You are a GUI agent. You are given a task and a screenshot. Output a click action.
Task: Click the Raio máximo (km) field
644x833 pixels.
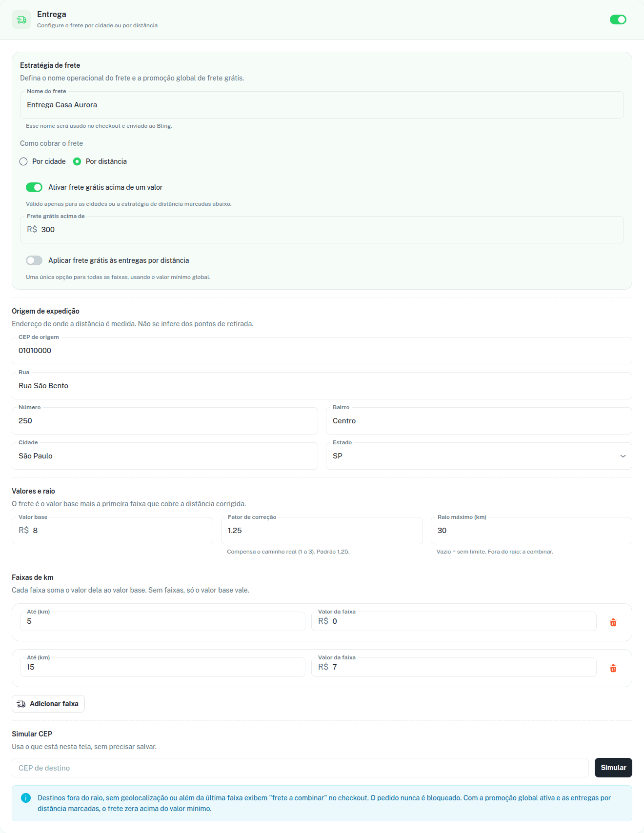[x=531, y=531]
